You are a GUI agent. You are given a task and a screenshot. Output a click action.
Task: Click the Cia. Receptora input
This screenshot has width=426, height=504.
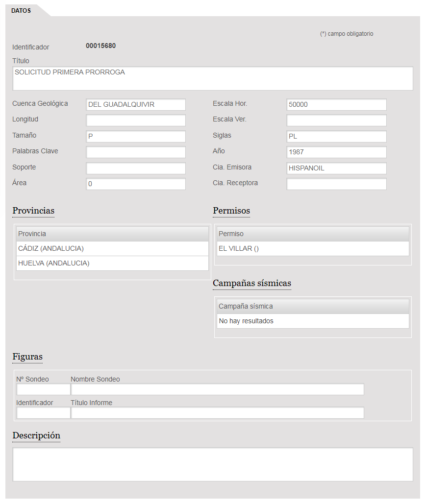336,184
